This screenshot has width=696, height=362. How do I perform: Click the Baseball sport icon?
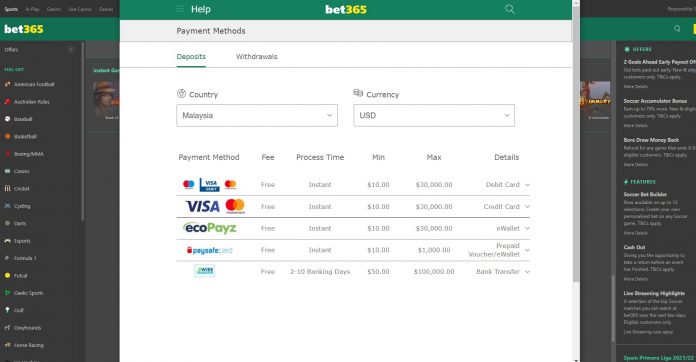pos(8,119)
